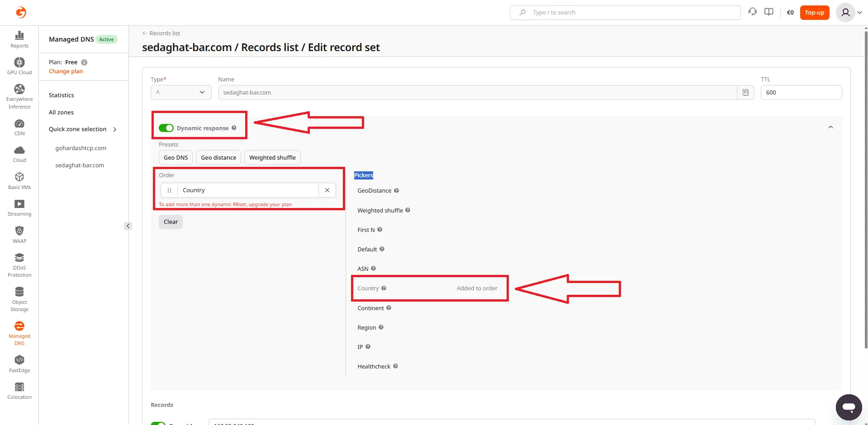This screenshot has height=425, width=868.
Task: Open the live chat bubble
Action: click(x=849, y=407)
